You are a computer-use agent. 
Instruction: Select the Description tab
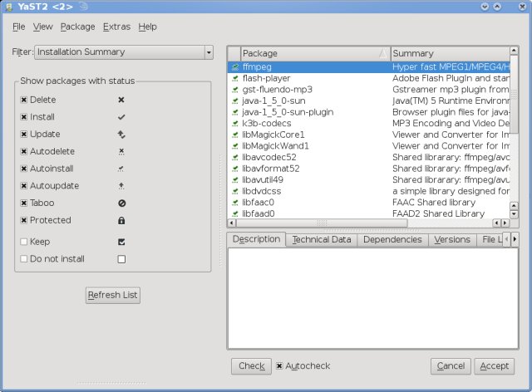pyautogui.click(x=257, y=239)
